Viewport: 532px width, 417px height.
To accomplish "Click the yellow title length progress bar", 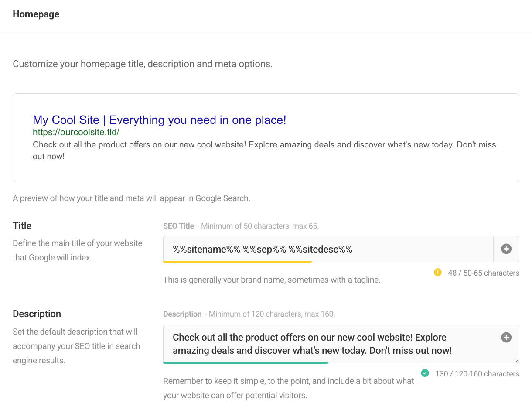I will [x=237, y=262].
